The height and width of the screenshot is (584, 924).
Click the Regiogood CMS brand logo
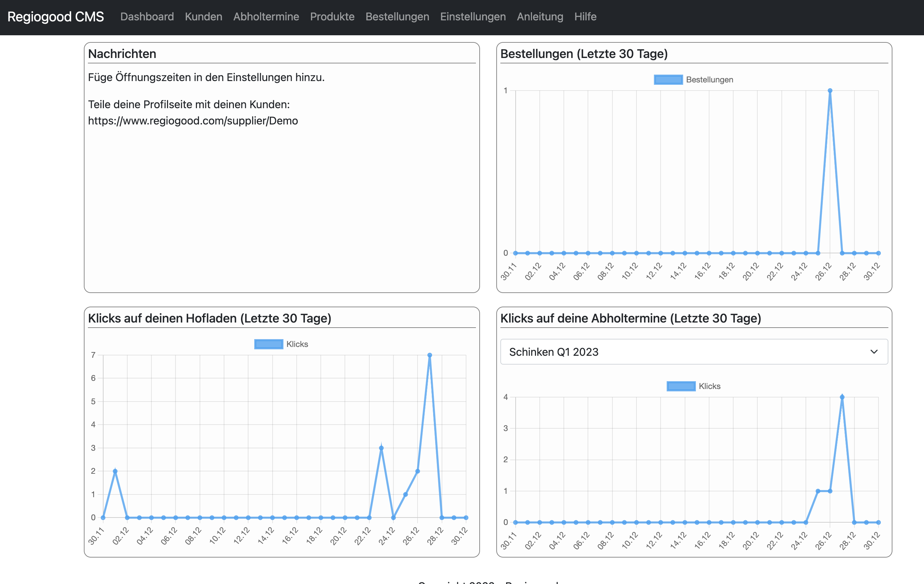coord(56,17)
